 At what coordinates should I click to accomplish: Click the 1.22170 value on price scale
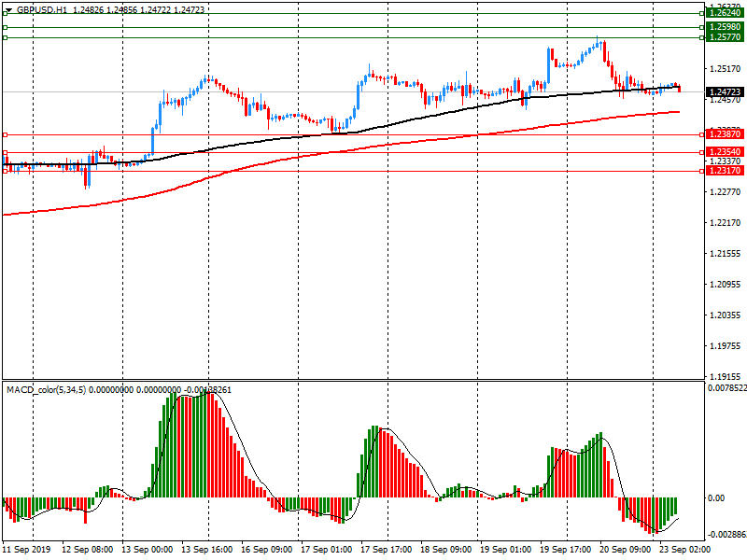point(726,223)
